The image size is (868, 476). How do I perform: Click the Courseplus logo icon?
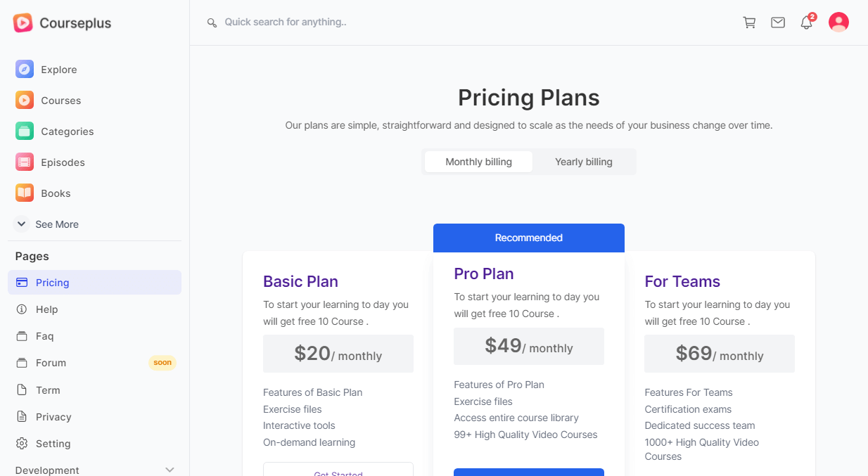coord(23,23)
